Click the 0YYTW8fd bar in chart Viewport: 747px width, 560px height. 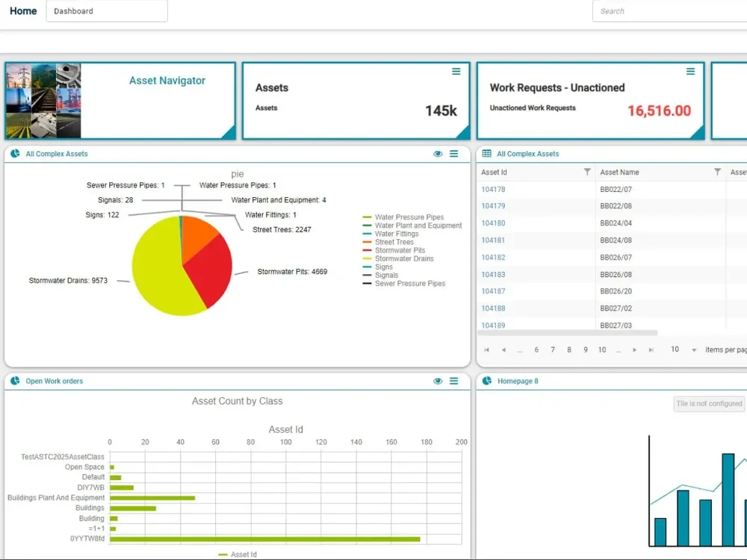[x=265, y=539]
